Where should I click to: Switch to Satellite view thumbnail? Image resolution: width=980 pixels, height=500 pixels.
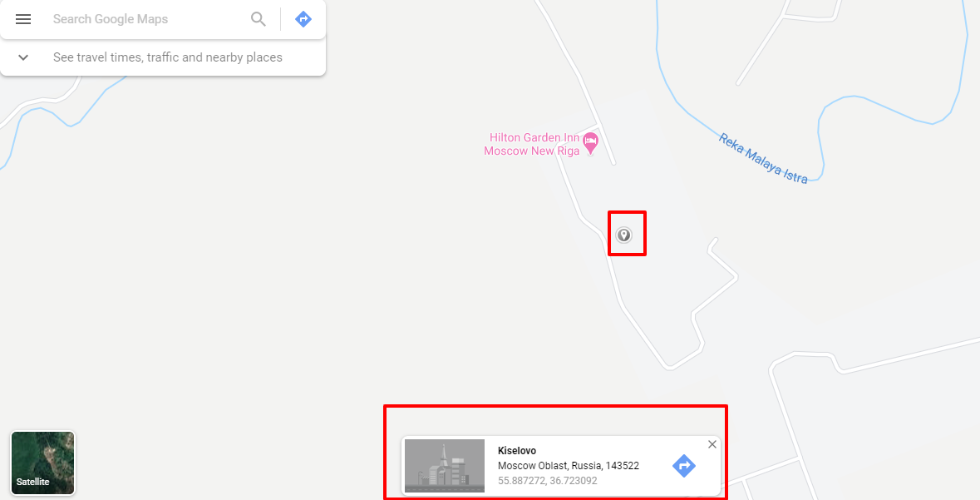pos(42,463)
